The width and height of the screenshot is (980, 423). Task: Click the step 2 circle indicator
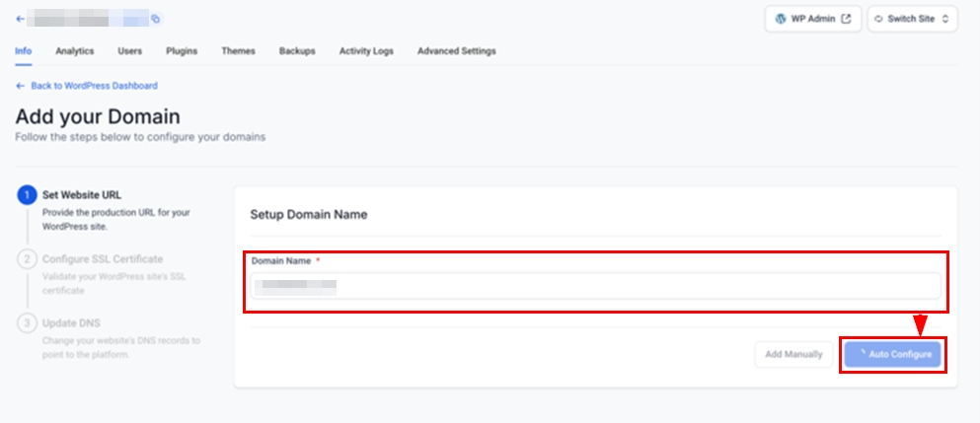tap(27, 259)
